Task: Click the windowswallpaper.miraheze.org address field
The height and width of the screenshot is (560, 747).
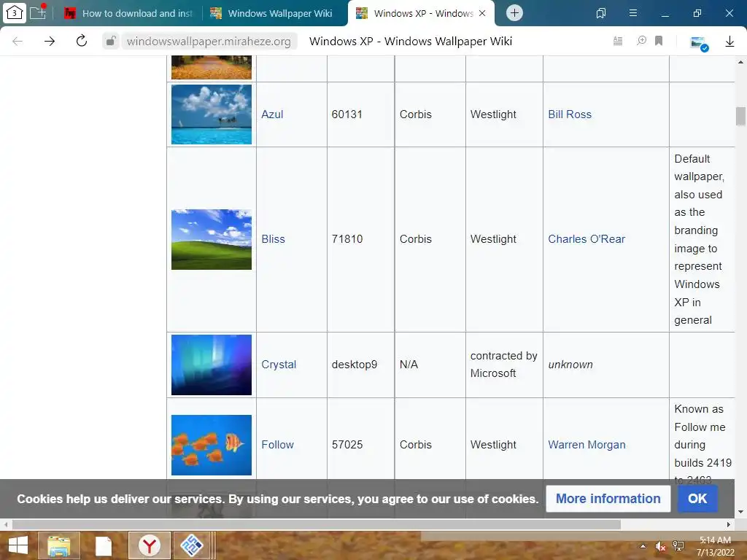Action: click(209, 42)
